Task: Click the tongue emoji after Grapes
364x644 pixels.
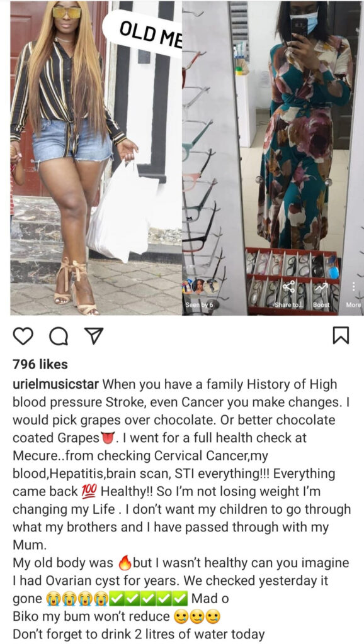Action: [x=107, y=438]
